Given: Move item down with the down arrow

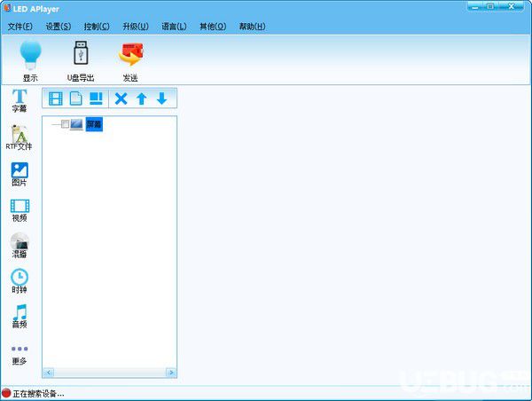Looking at the screenshot, I should pyautogui.click(x=162, y=98).
